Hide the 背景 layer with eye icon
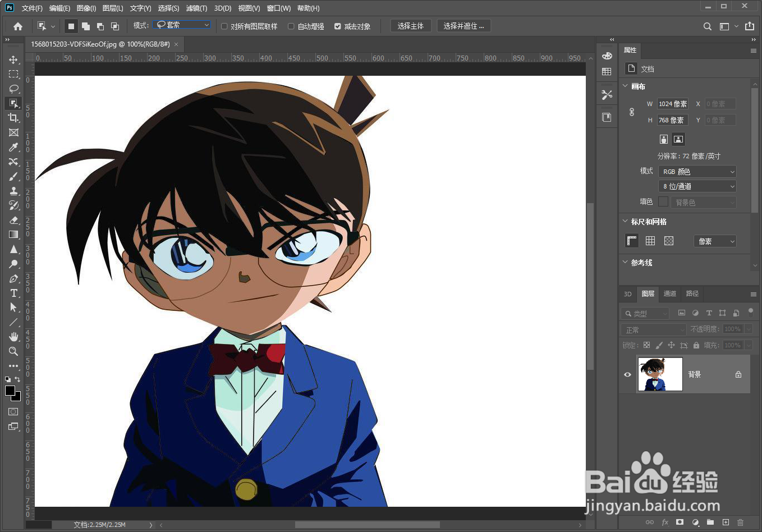Image resolution: width=762 pixels, height=532 pixels. (628, 374)
